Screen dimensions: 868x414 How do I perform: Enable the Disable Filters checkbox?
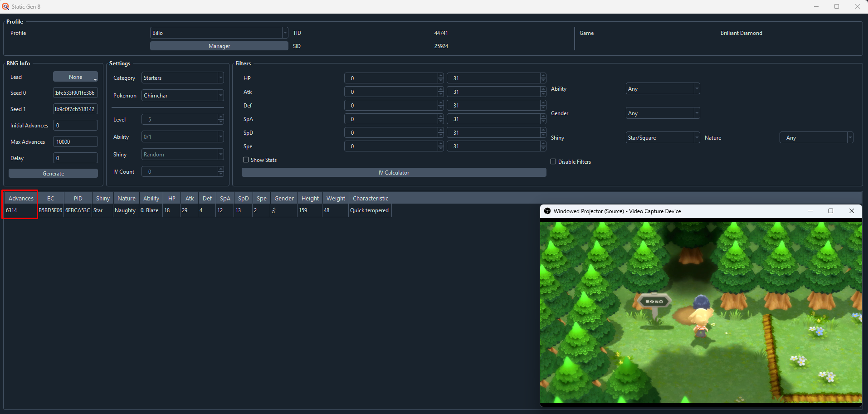click(553, 161)
